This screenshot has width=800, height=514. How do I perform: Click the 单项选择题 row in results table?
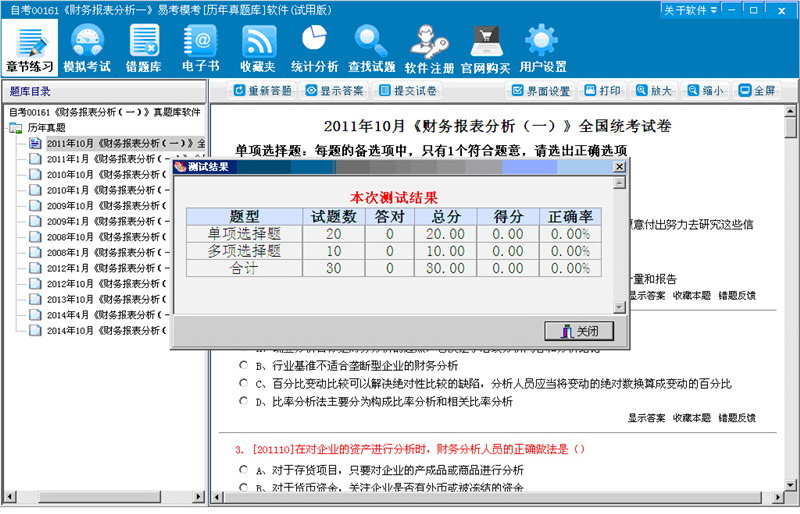(393, 234)
